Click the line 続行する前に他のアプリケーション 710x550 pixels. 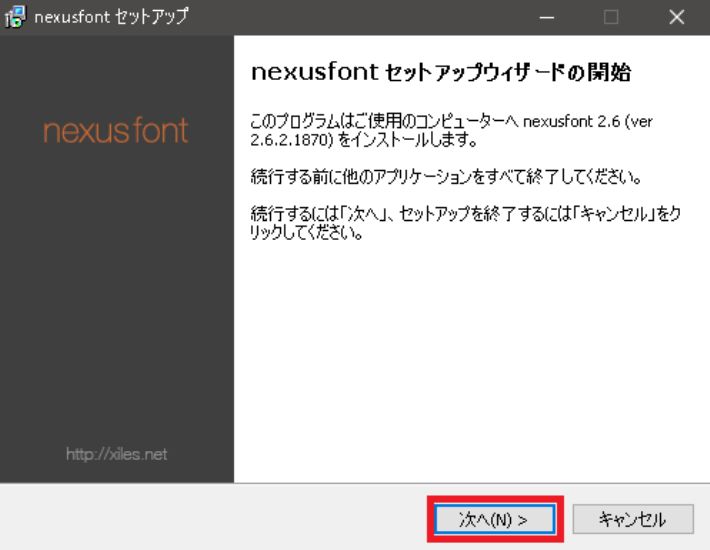click(x=446, y=177)
